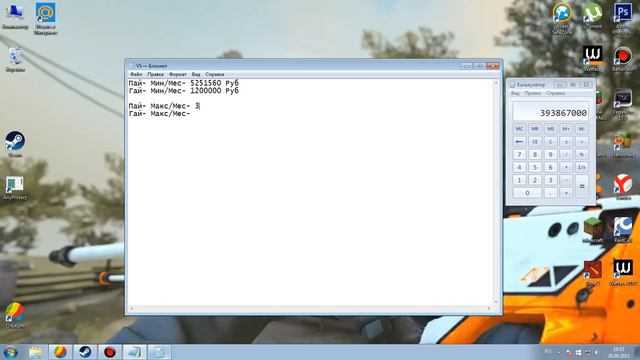640x360 pixels.
Task: Open the Формат menu in Notepad
Action: click(178, 74)
